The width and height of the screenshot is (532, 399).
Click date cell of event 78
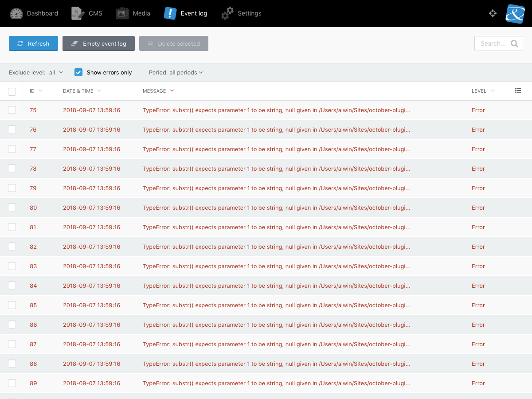[92, 169]
